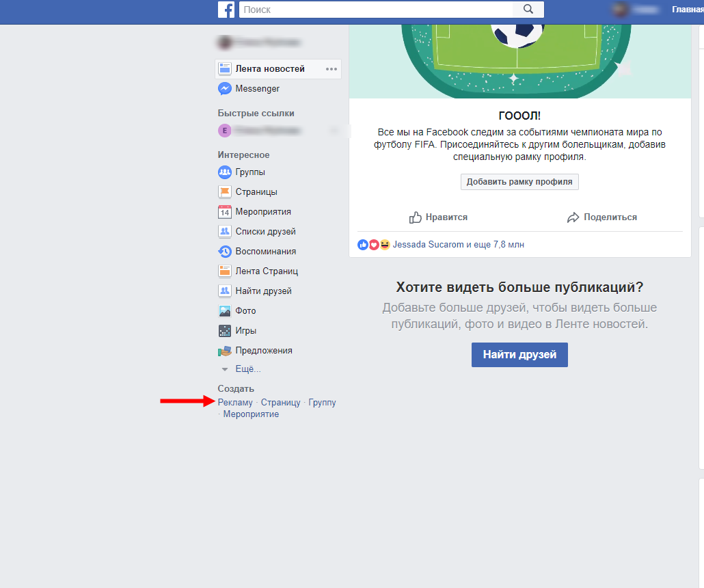
Task: Click the Поделиться share arrow icon
Action: pyautogui.click(x=573, y=217)
